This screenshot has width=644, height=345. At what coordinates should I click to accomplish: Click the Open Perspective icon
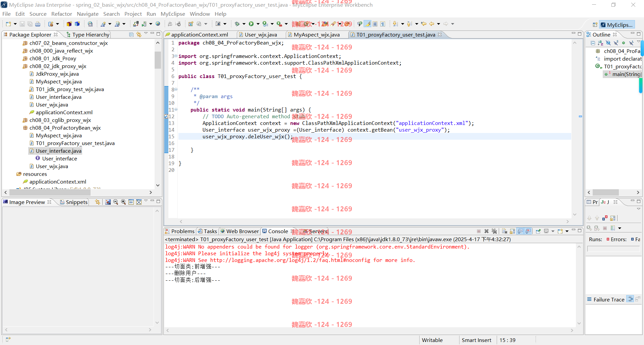coord(595,25)
